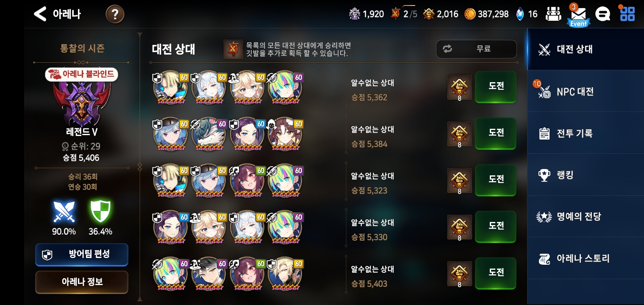Open the Event mailbox icon
This screenshot has width=644, height=305.
click(x=578, y=15)
